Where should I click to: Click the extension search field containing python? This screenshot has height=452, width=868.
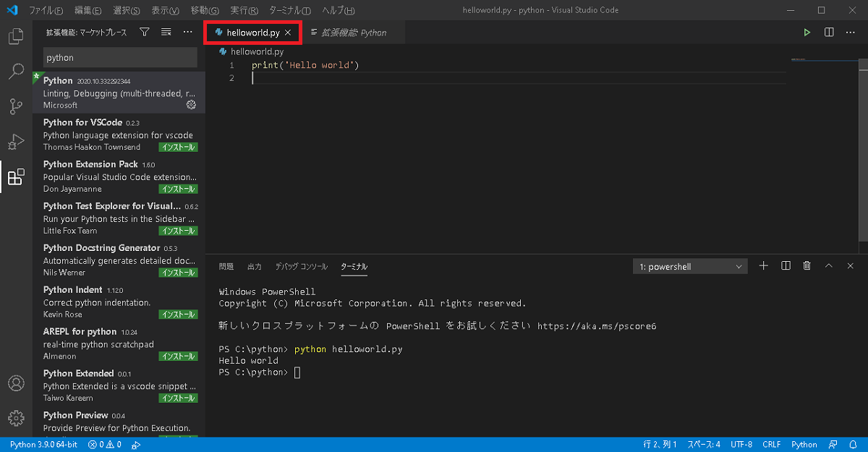tap(119, 58)
